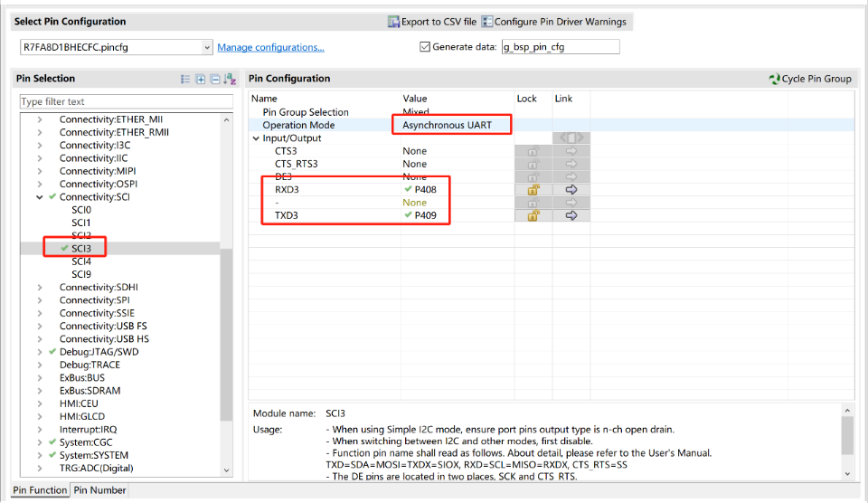
Task: Click the Export to CSV file icon
Action: tap(393, 22)
